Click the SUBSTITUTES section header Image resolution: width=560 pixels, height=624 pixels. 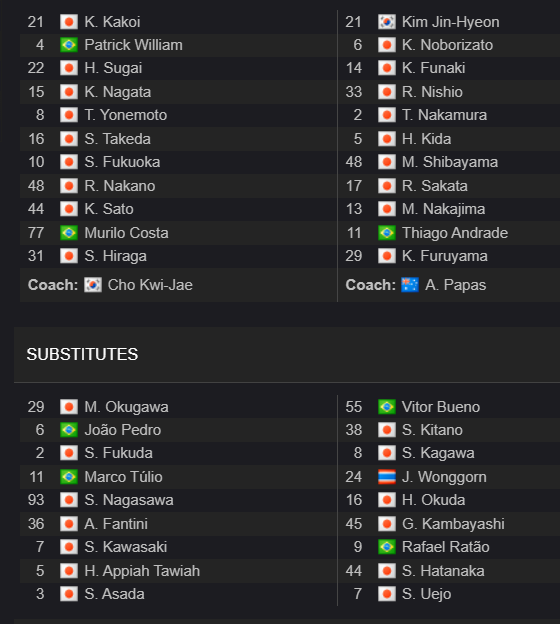coord(82,354)
